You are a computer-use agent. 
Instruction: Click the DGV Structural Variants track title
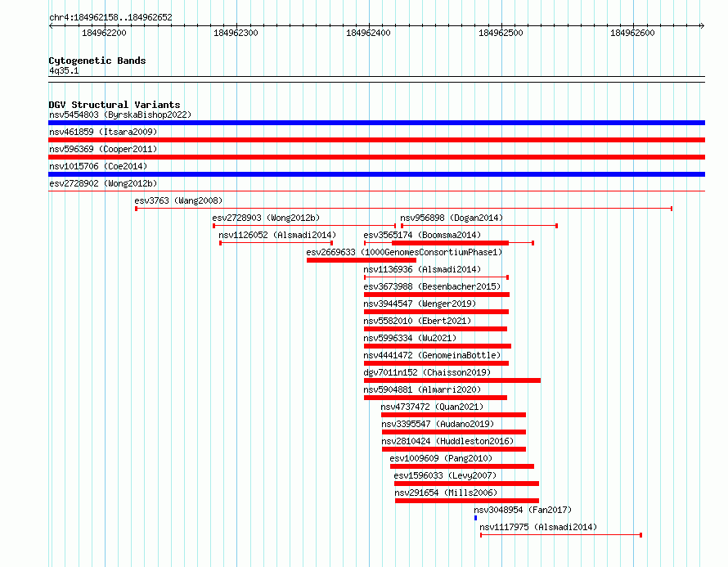[x=115, y=105]
